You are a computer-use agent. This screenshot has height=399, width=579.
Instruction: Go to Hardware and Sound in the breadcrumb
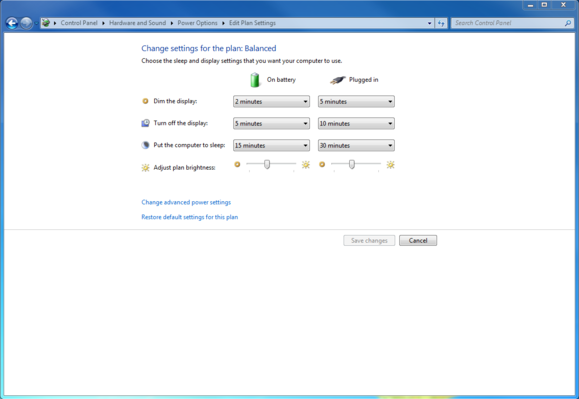(x=137, y=23)
